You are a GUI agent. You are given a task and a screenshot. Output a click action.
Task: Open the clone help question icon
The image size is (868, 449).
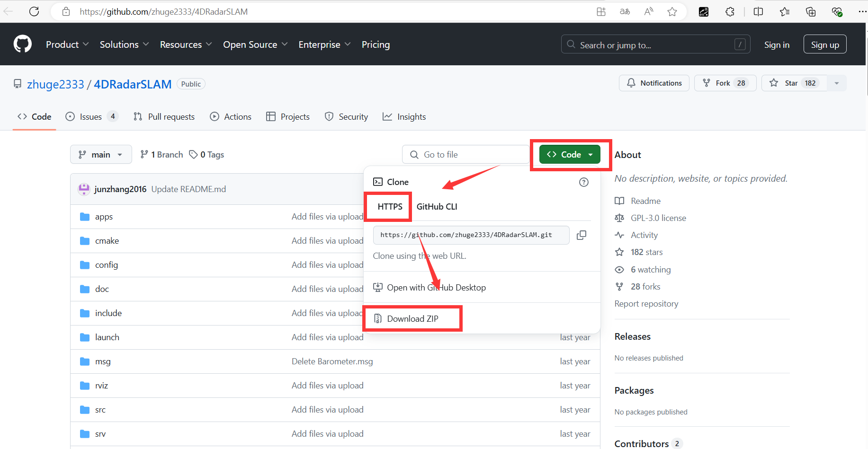[584, 182]
